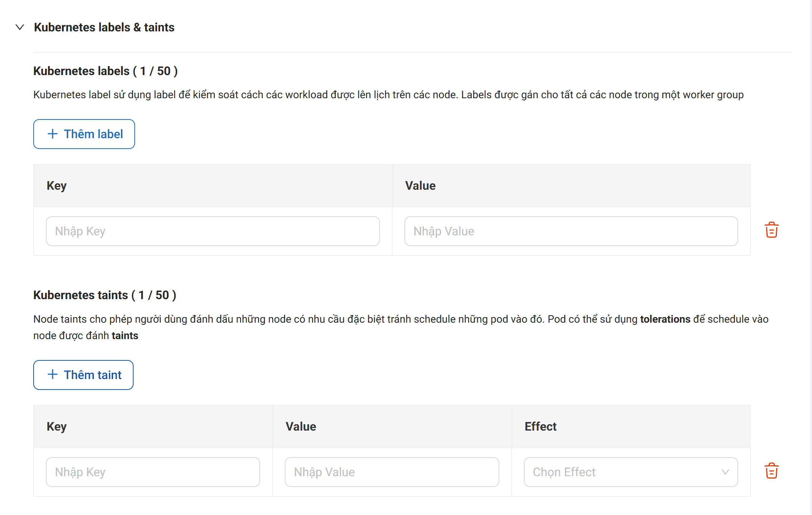Click the plus icon beside Thêm label

pos(53,134)
